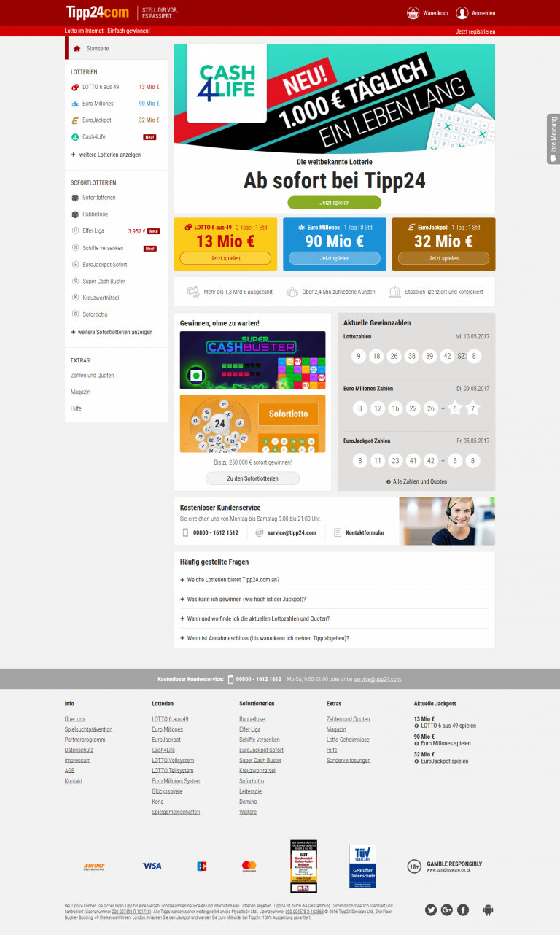Select EuroJackpot icon in sidebar

click(x=75, y=120)
